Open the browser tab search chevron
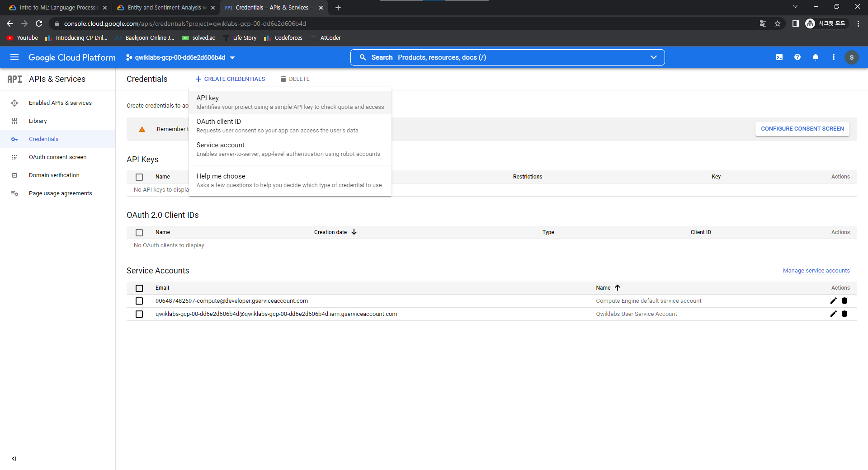This screenshot has width=868, height=470. (795, 7)
